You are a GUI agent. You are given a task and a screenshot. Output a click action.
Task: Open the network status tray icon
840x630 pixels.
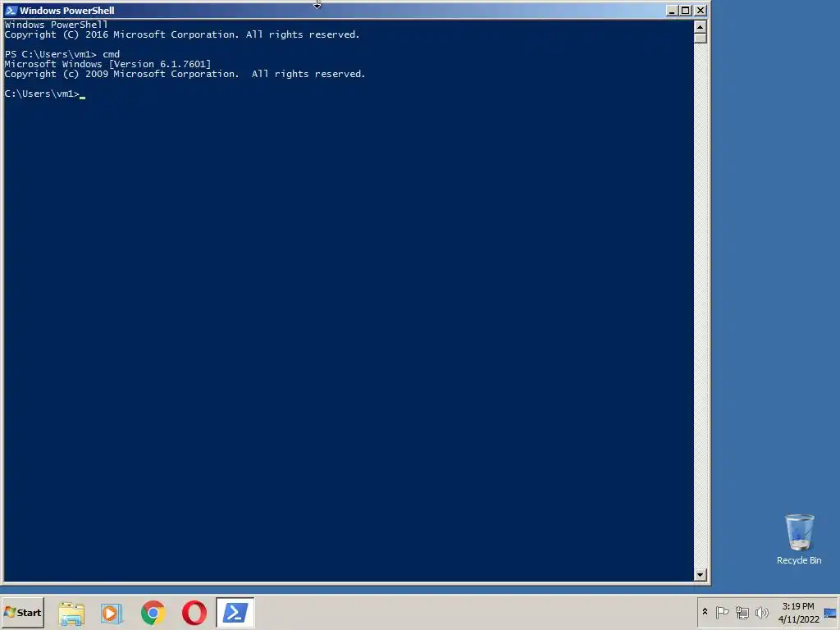(x=742, y=612)
